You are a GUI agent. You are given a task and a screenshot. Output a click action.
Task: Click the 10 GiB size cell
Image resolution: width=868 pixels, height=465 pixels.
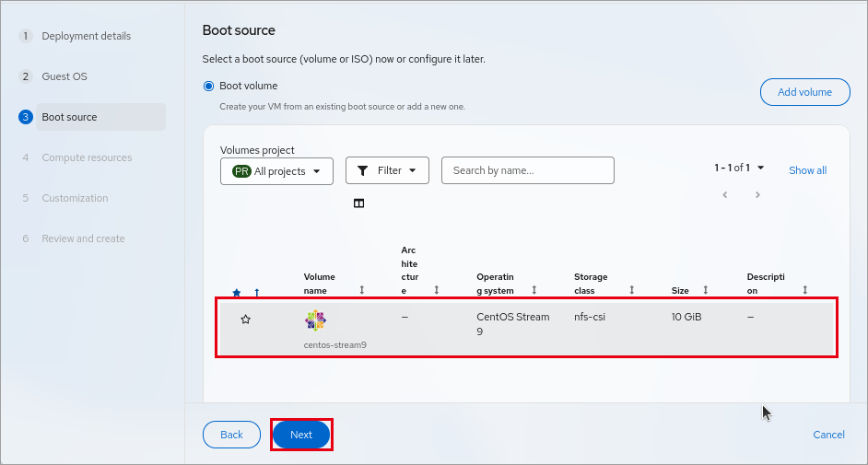(686, 317)
